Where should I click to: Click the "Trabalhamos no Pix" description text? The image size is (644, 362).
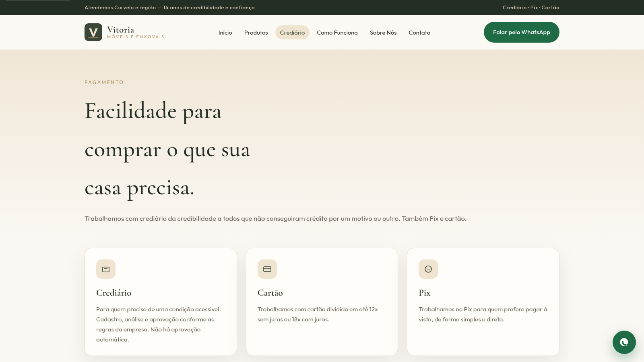tap(483, 314)
